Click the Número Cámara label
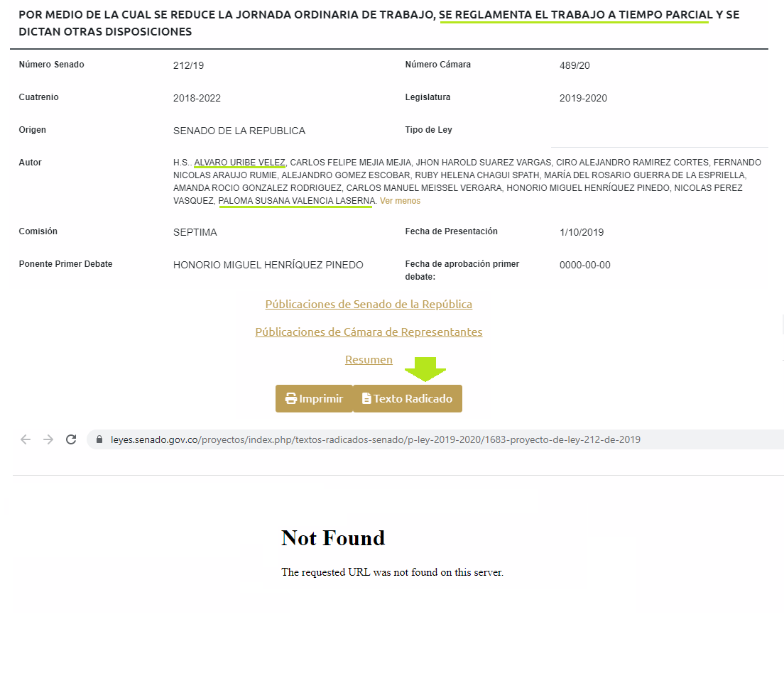 pyautogui.click(x=437, y=65)
